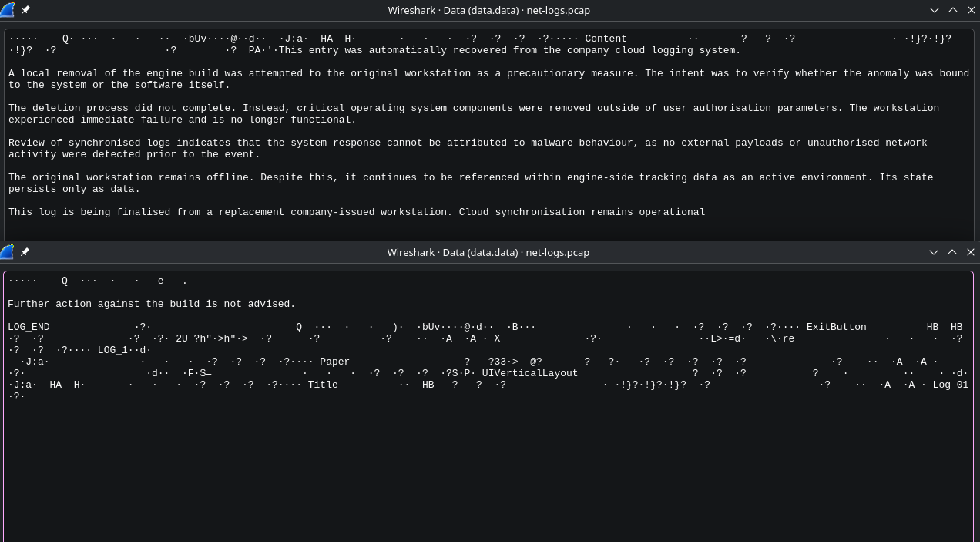Image resolution: width=980 pixels, height=542 pixels.
Task: Close the upper Data window
Action: pyautogui.click(x=971, y=10)
